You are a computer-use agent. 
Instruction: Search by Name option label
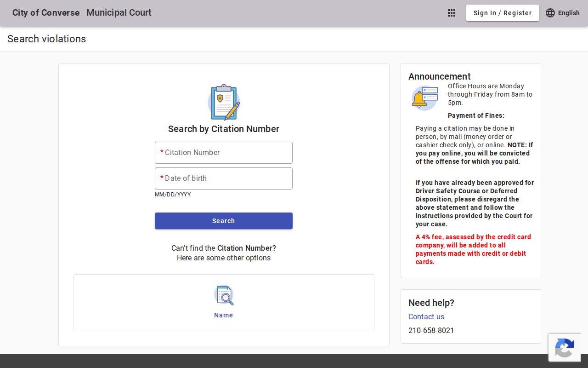click(224, 315)
